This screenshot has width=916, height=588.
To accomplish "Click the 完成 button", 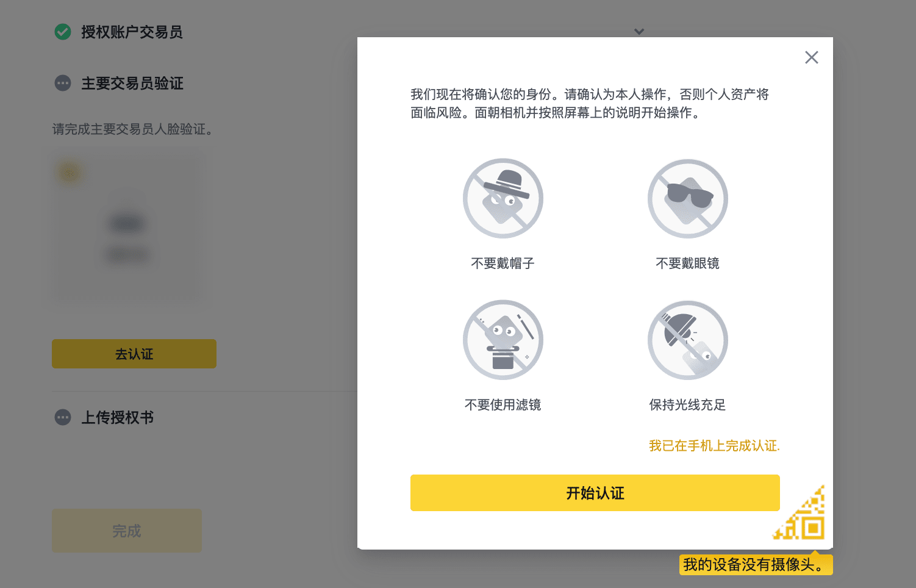I will 127,531.
